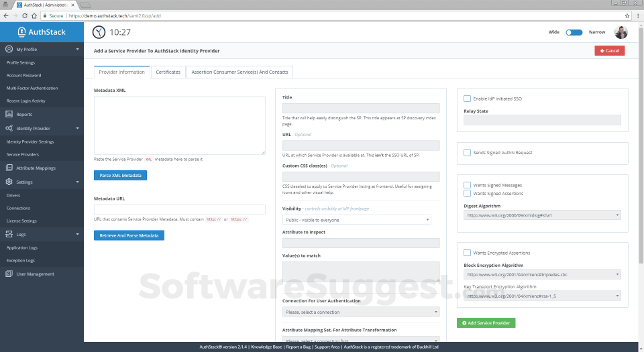Open Identity Provider Settings
644x352 pixels.
[x=30, y=141]
